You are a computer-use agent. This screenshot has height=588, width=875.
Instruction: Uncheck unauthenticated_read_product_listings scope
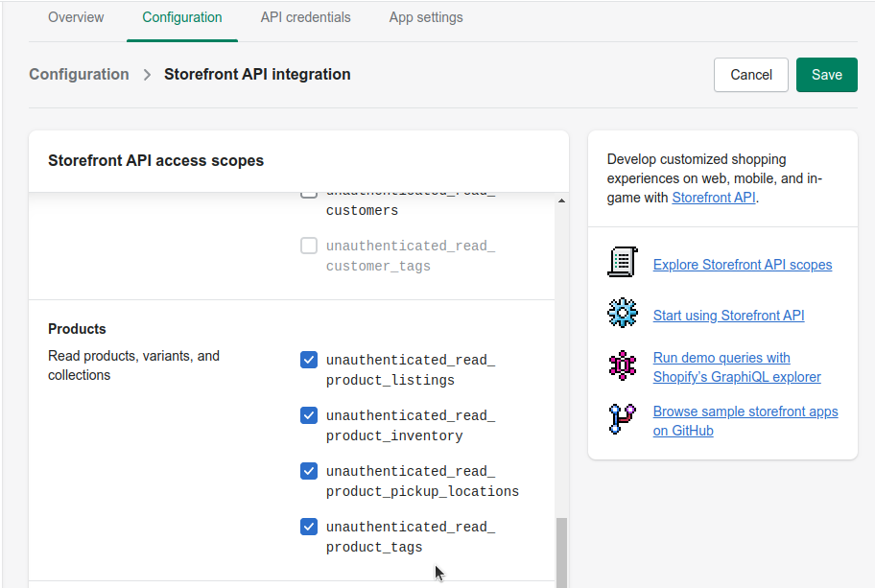(309, 360)
